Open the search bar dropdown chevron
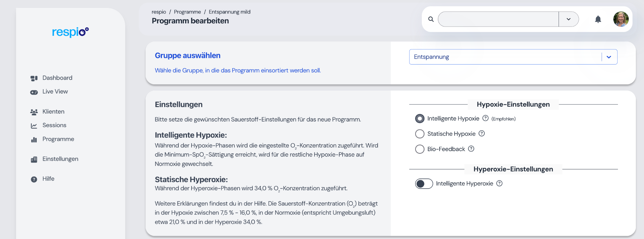Screen dimensions: 644x239 (x=568, y=19)
